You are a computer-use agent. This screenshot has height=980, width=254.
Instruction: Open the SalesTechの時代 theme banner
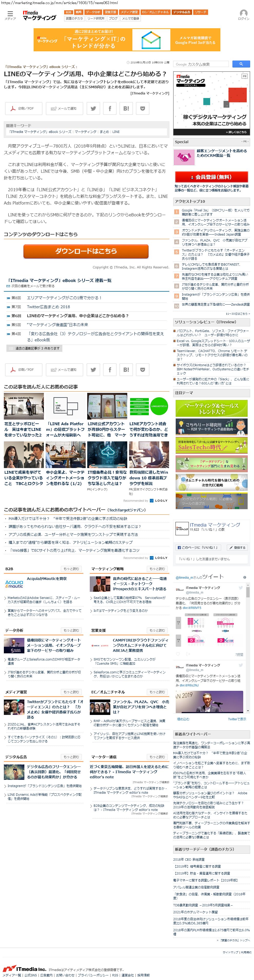pos(211,446)
